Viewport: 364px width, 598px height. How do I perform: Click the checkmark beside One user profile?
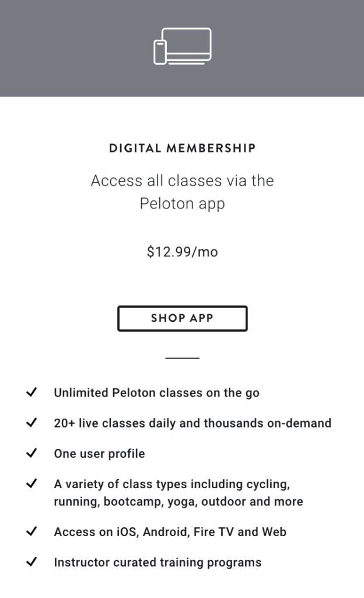(32, 453)
